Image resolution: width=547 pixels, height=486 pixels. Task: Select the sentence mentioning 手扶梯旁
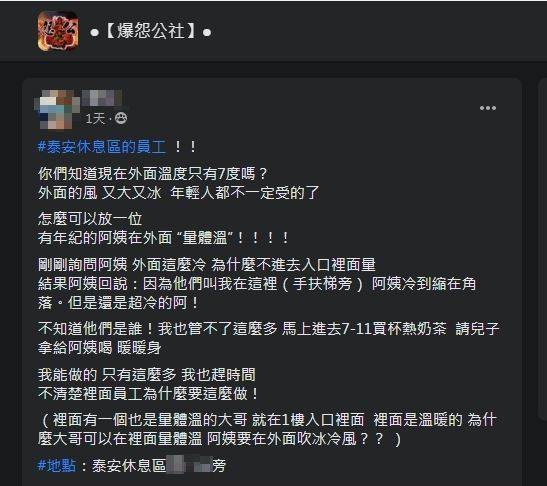257,284
